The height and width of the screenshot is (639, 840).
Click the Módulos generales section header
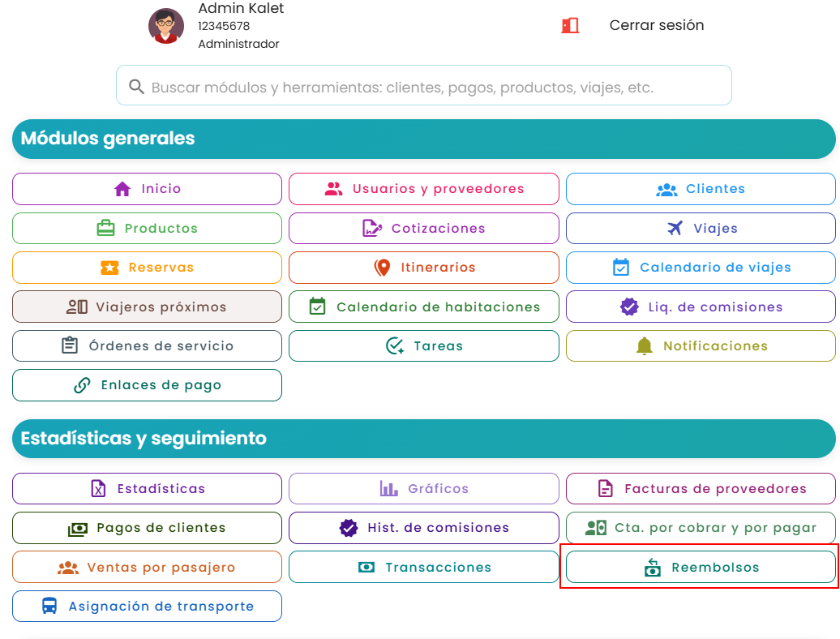pos(424,139)
